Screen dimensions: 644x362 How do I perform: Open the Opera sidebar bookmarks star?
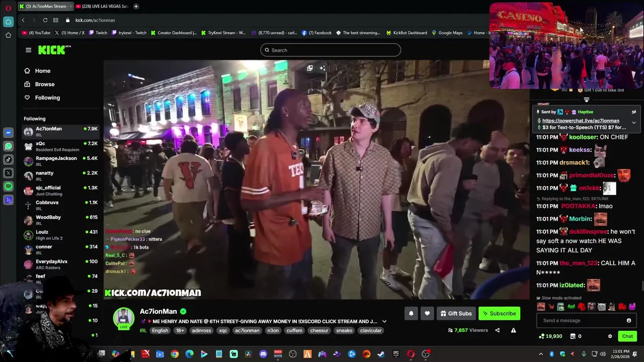8,35
